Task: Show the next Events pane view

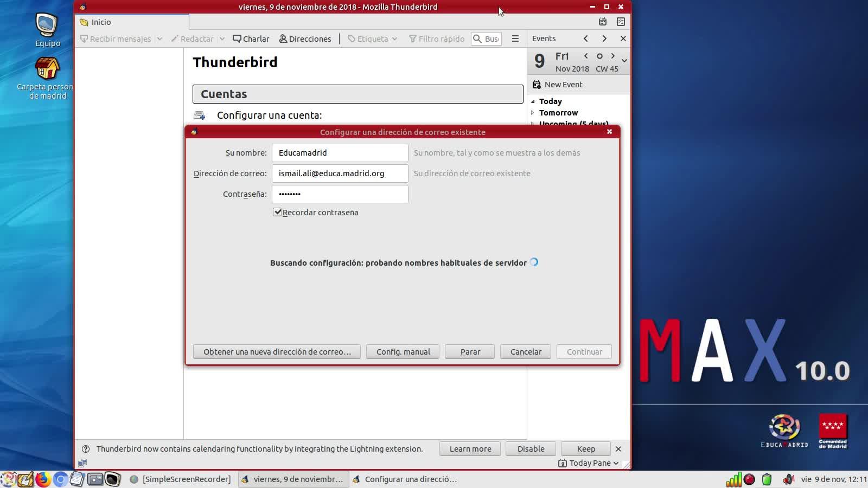Action: pos(604,38)
